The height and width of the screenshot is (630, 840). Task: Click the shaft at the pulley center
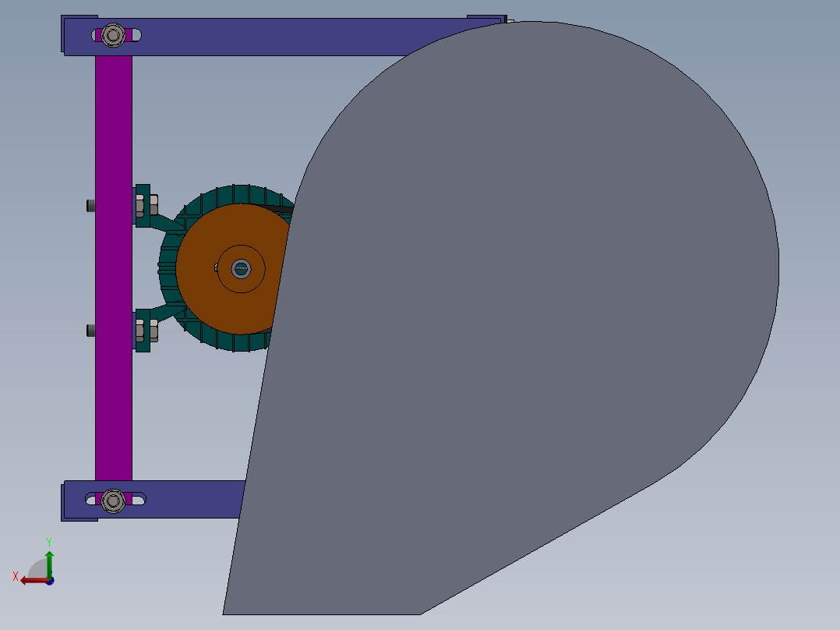241,269
